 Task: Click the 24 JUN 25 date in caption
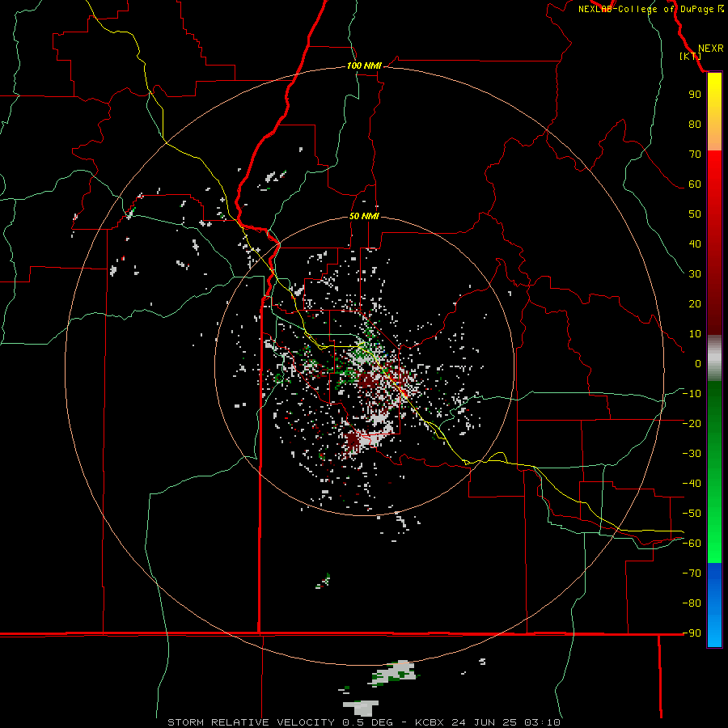click(485, 722)
